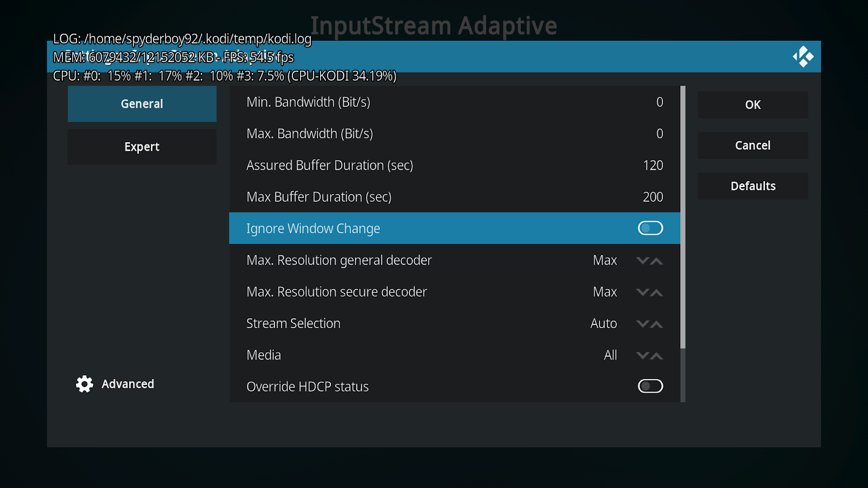
Task: Decrease Max. Resolution general decoder value
Action: pyautogui.click(x=642, y=261)
